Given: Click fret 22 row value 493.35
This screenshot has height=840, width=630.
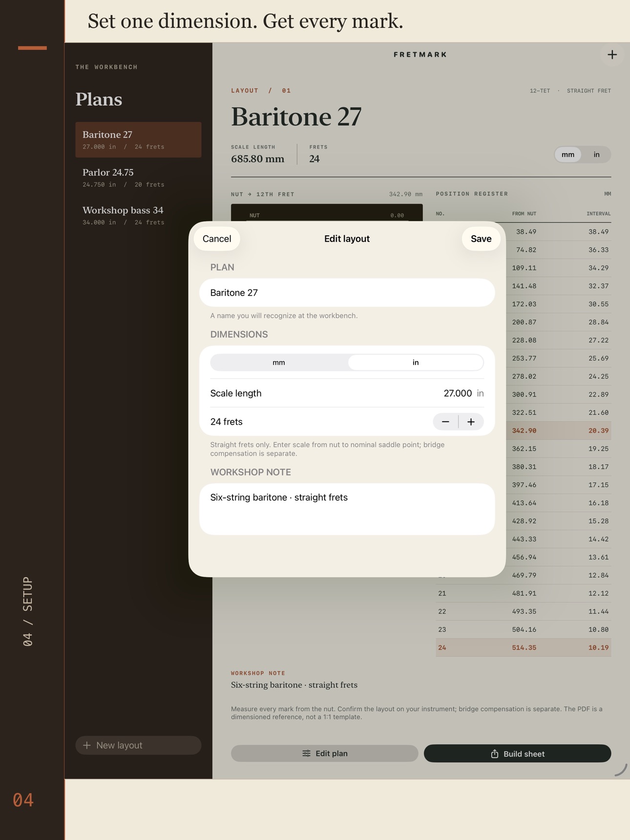Looking at the screenshot, I should pyautogui.click(x=524, y=611).
